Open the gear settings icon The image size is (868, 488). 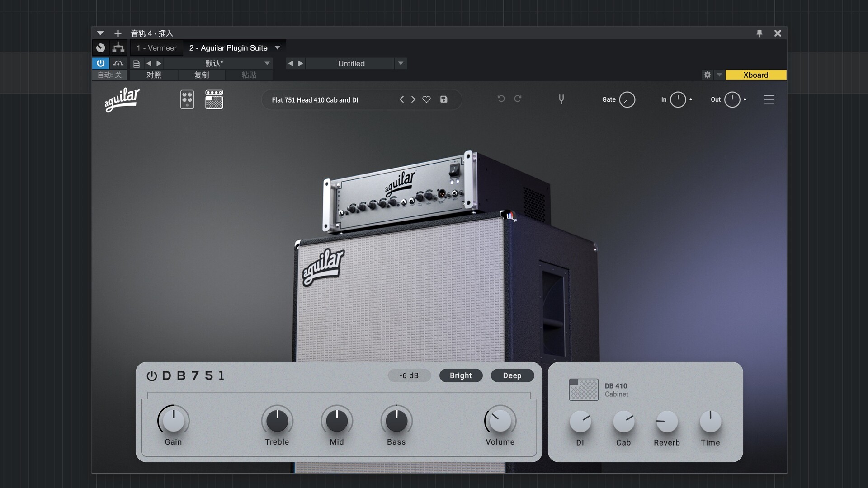[x=708, y=75]
